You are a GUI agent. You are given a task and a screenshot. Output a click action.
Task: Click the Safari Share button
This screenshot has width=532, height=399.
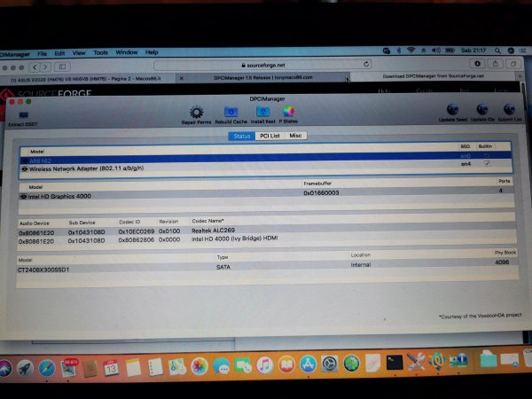(496, 64)
